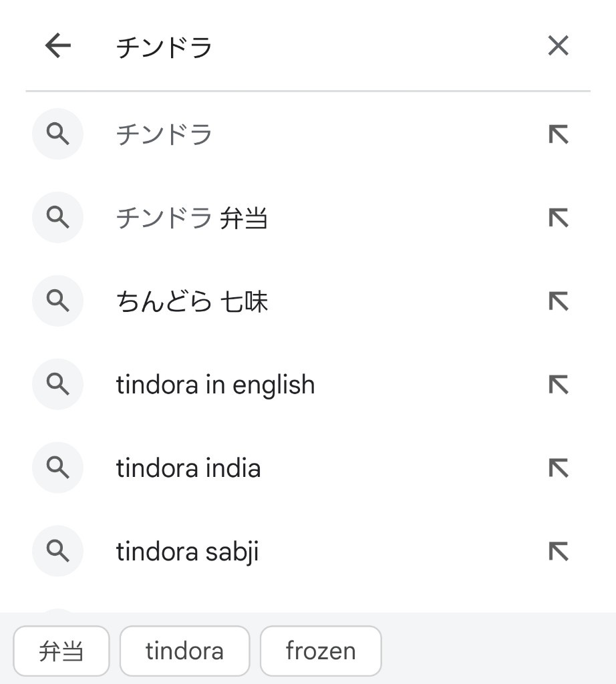
Task: Tap magnifier icon beside ちんどら 七味
Action: pyautogui.click(x=58, y=301)
